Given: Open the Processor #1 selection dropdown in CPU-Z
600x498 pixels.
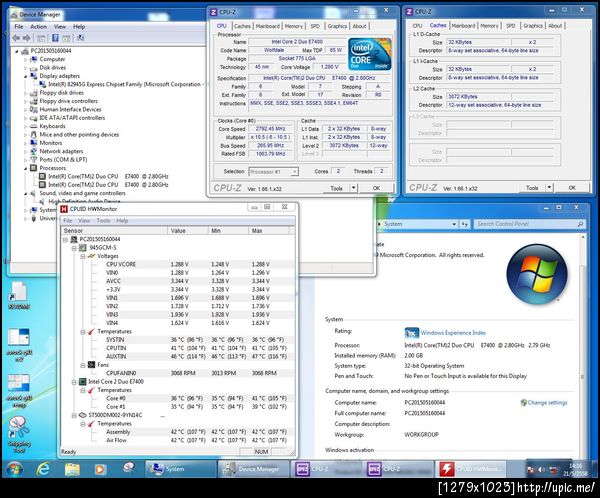Looking at the screenshot, I should [x=294, y=172].
